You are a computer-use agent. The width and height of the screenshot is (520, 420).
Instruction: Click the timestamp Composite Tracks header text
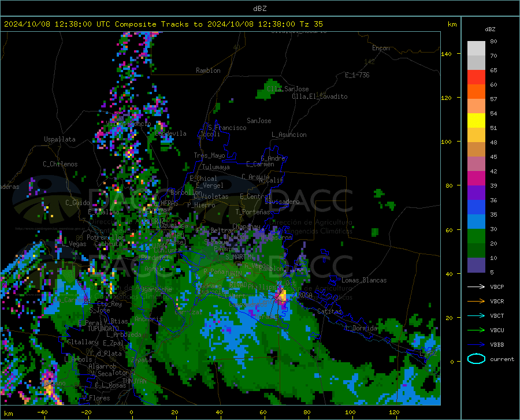[163, 24]
